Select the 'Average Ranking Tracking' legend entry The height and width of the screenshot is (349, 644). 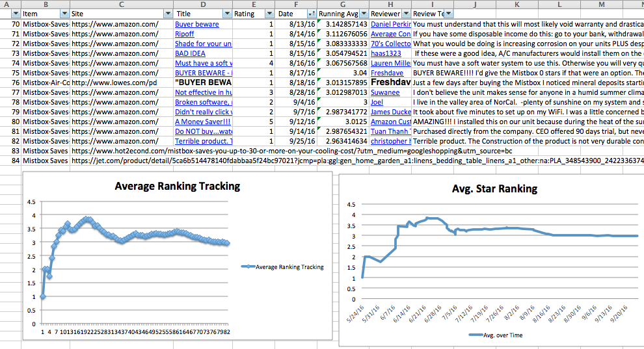[282, 267]
